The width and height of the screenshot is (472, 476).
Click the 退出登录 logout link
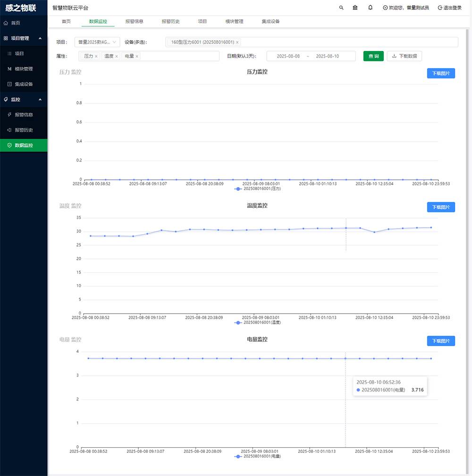[x=449, y=8]
